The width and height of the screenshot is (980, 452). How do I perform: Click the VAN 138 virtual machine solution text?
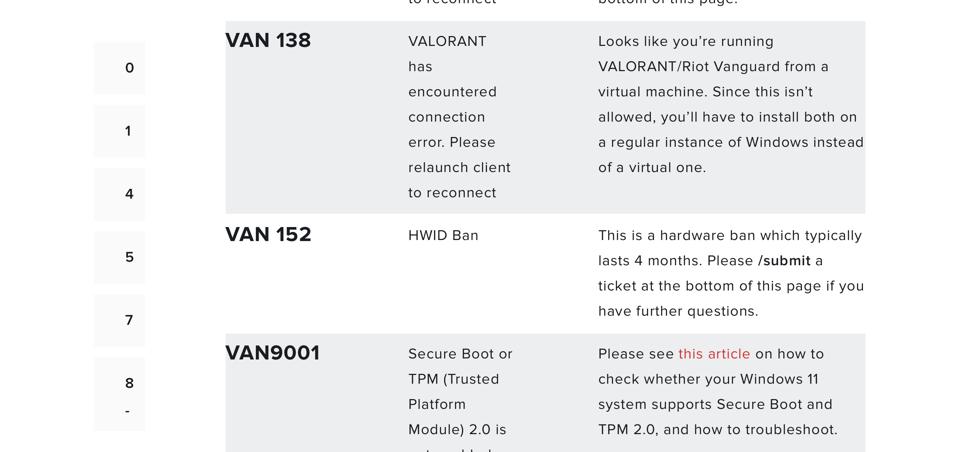click(730, 104)
